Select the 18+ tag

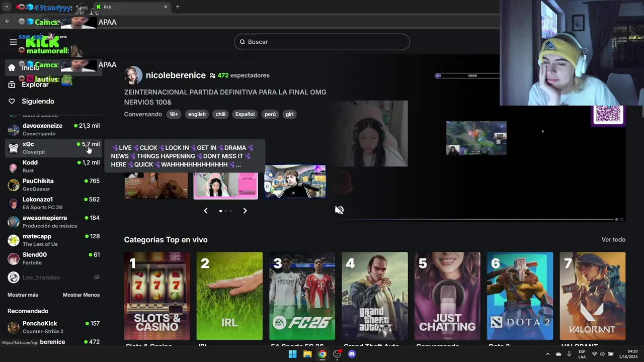coord(174,114)
